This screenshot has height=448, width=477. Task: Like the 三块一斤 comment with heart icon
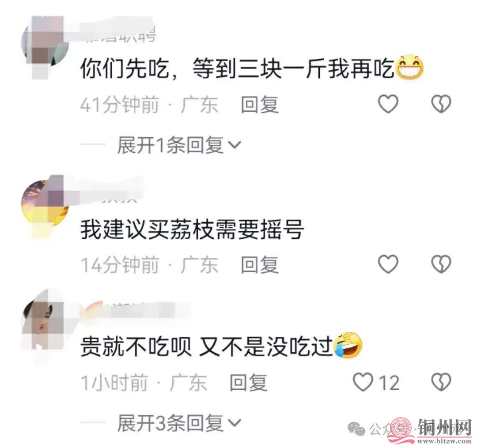tap(388, 104)
